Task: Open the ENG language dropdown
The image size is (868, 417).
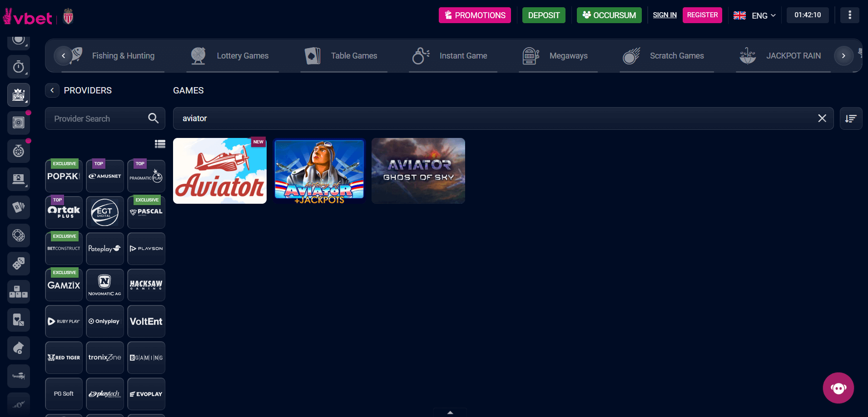Action: pos(755,15)
